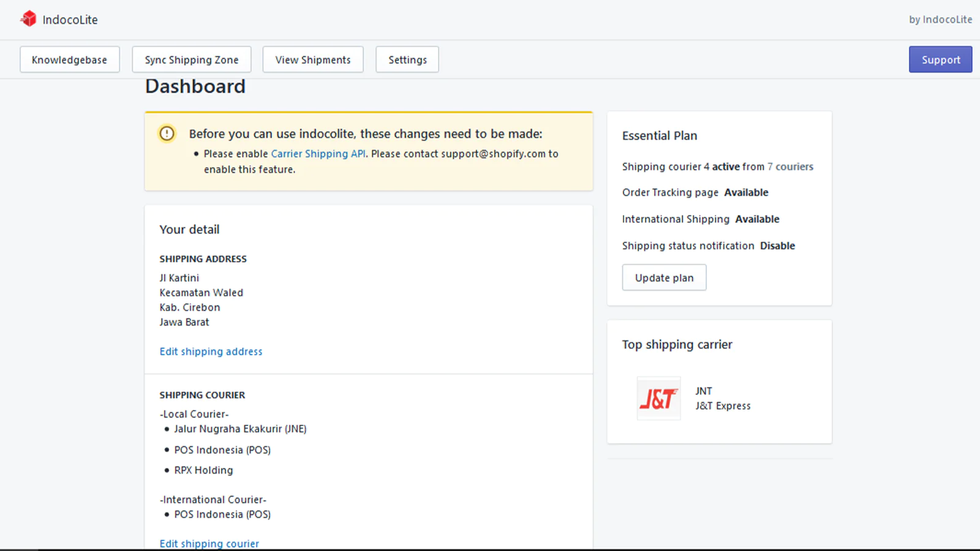The height and width of the screenshot is (551, 980).
Task: Click the by IndocoLite text
Action: pyautogui.click(x=940, y=20)
